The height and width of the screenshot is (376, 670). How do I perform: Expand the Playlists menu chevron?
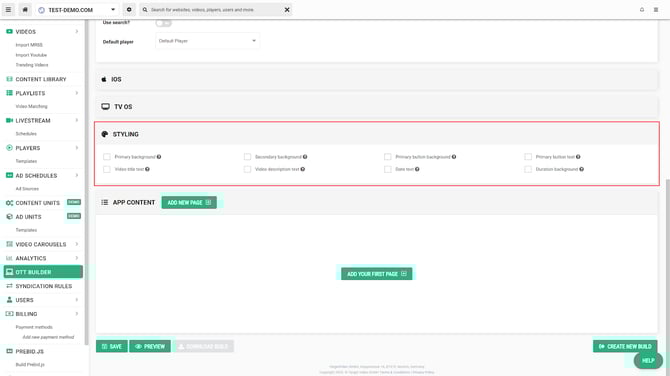[77, 93]
